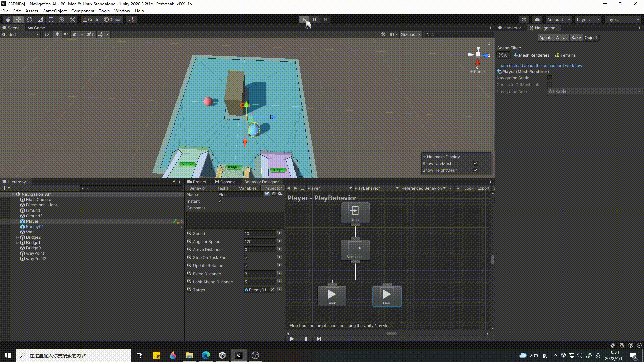Toggle Show NavMesh checkbox
This screenshot has width=644, height=362.
476,163
